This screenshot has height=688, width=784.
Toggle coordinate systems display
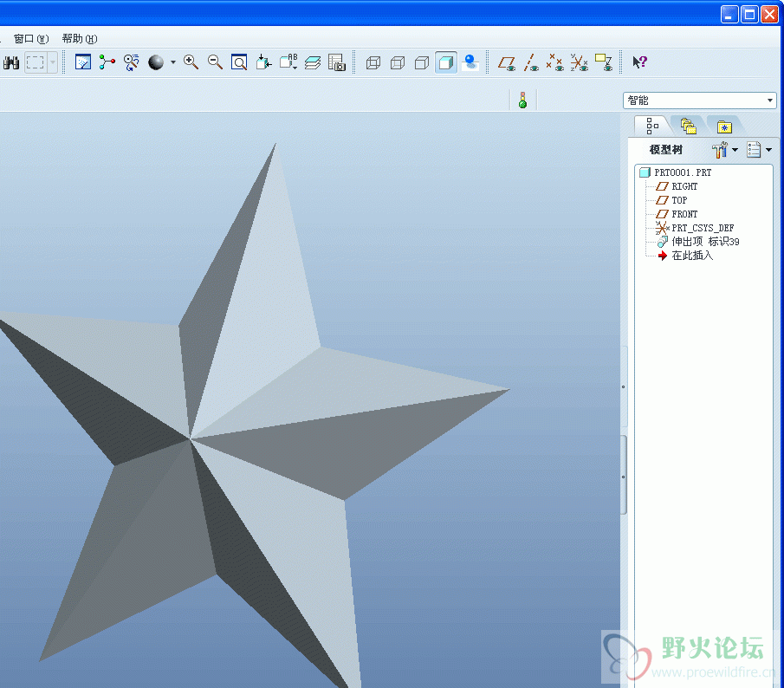tap(579, 62)
